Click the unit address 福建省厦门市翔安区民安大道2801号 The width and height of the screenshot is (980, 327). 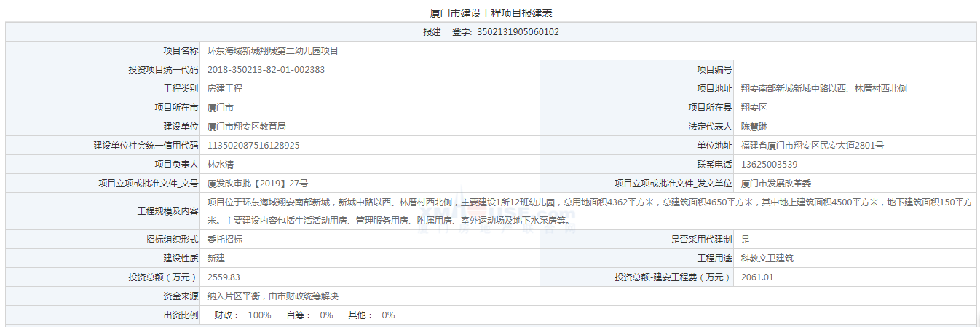812,146
